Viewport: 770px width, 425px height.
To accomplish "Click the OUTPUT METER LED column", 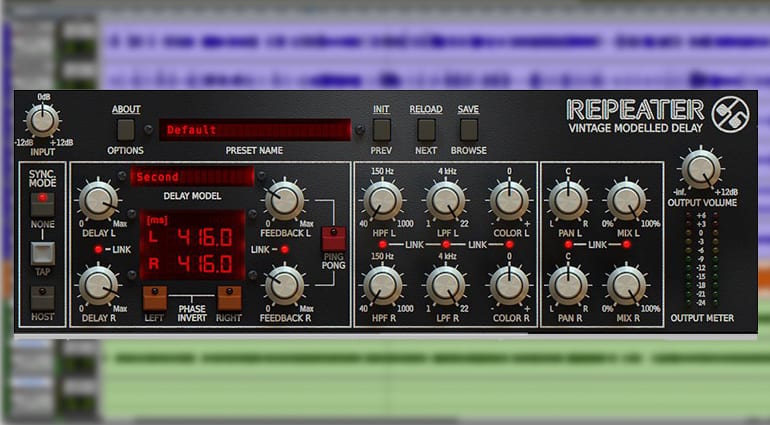I will click(x=701, y=259).
